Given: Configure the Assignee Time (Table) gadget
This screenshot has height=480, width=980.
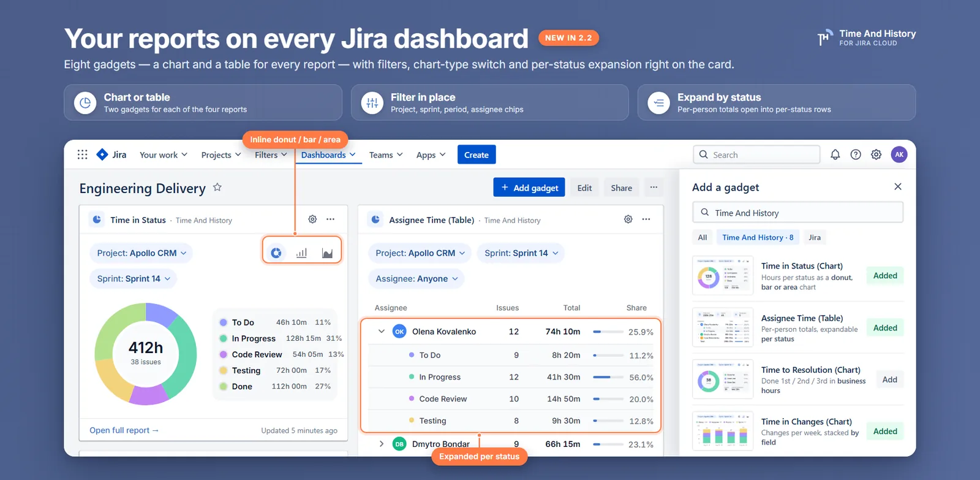Looking at the screenshot, I should coord(628,219).
